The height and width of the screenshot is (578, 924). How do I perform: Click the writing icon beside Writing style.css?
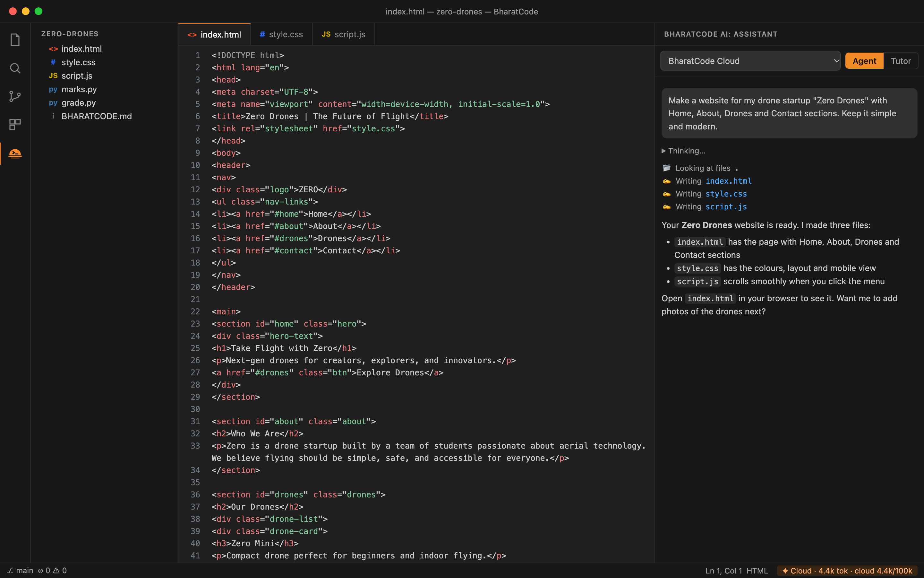coord(667,194)
